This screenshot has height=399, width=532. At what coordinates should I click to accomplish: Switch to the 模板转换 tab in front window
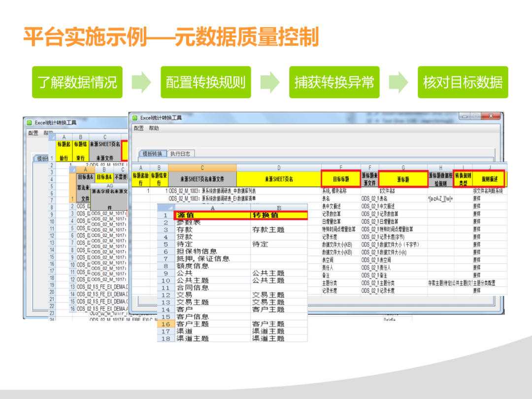152,154
